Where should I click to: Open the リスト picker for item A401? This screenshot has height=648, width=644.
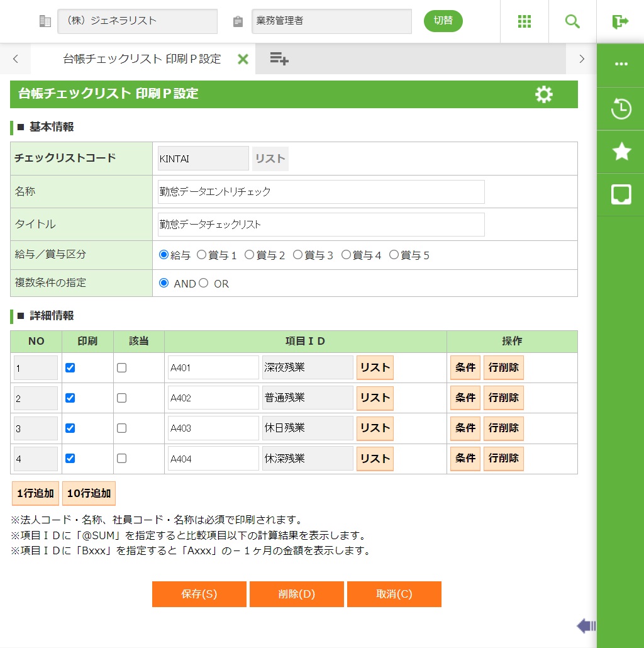pyautogui.click(x=375, y=368)
